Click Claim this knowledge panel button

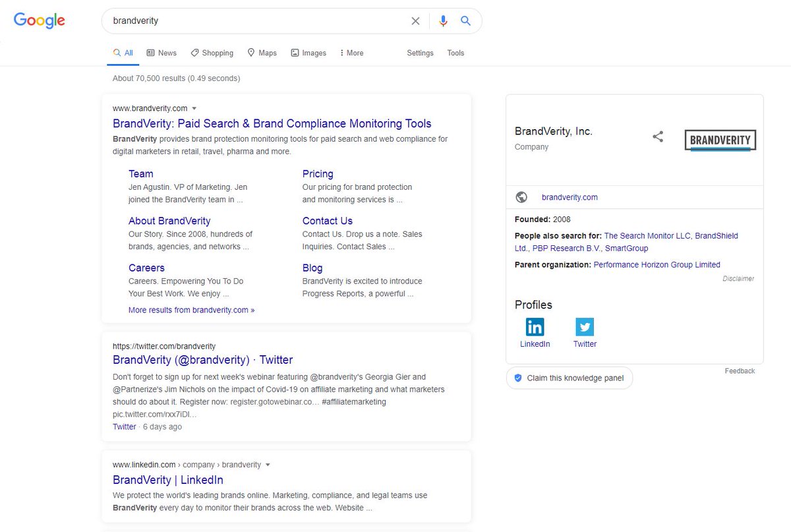(x=570, y=378)
